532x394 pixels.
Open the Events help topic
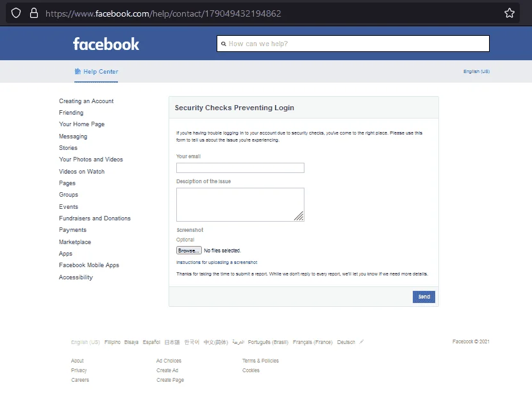click(69, 207)
